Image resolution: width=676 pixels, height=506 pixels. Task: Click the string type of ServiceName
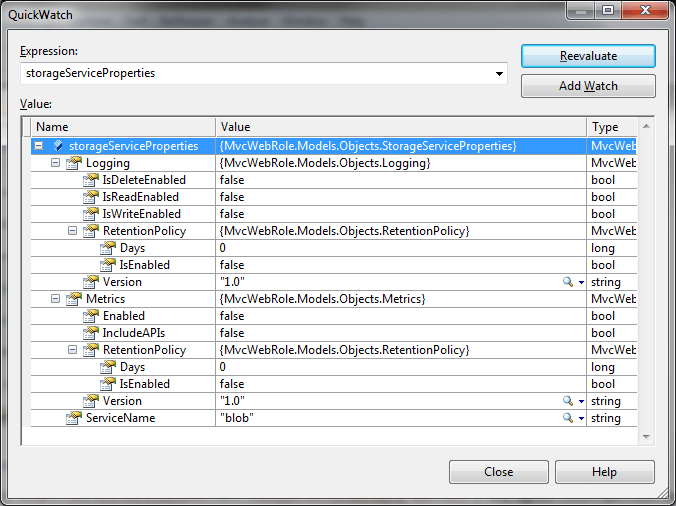606,418
